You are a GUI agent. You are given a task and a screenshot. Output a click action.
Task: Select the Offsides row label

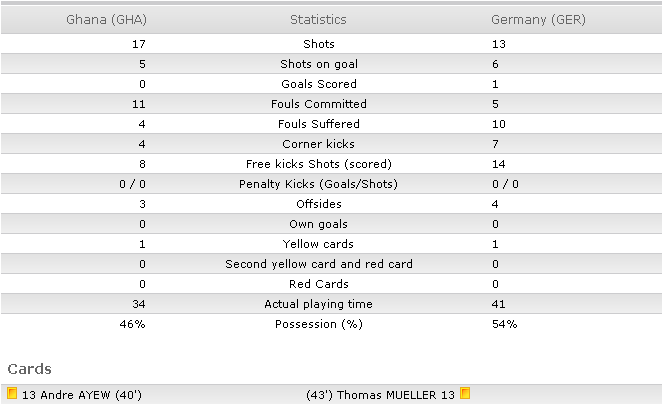(319, 204)
